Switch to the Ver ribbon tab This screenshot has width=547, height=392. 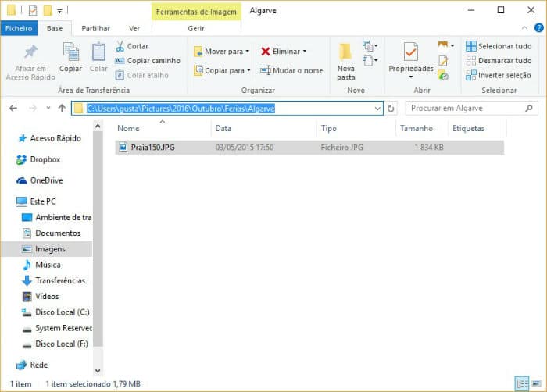point(134,28)
